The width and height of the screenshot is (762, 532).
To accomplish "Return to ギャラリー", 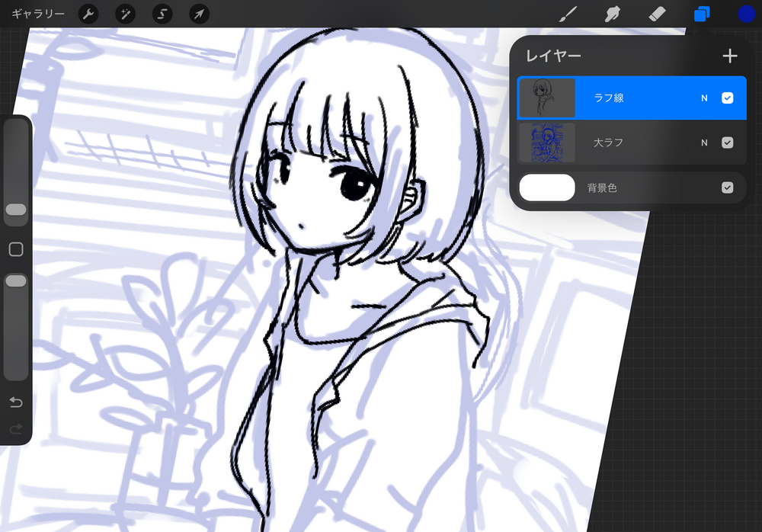I will click(x=38, y=14).
